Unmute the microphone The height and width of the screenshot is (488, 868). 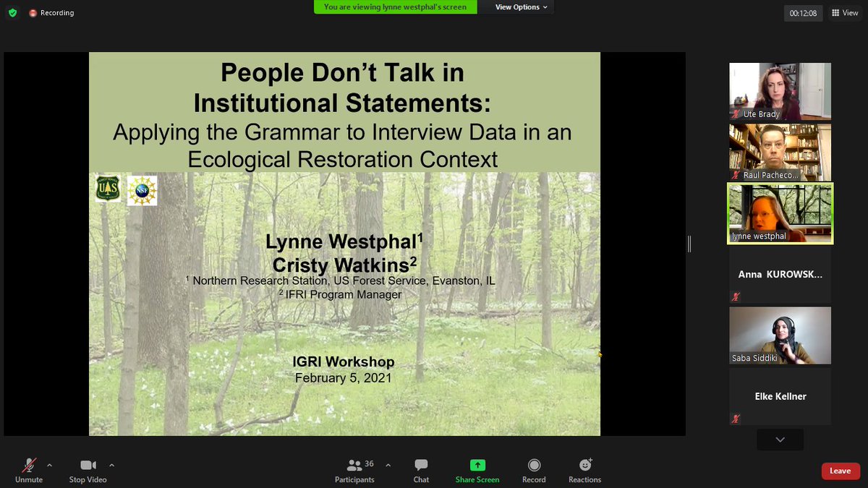(29, 471)
